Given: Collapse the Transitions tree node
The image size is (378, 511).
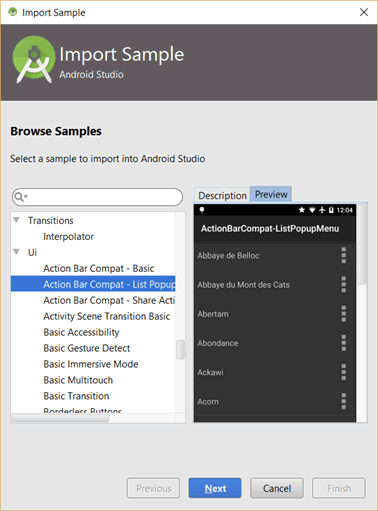Looking at the screenshot, I should 16,220.
